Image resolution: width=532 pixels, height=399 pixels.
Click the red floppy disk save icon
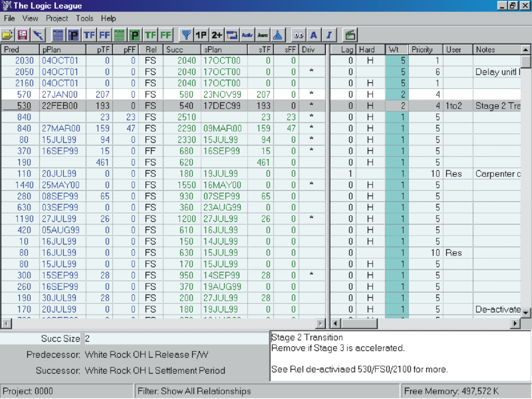[23, 35]
